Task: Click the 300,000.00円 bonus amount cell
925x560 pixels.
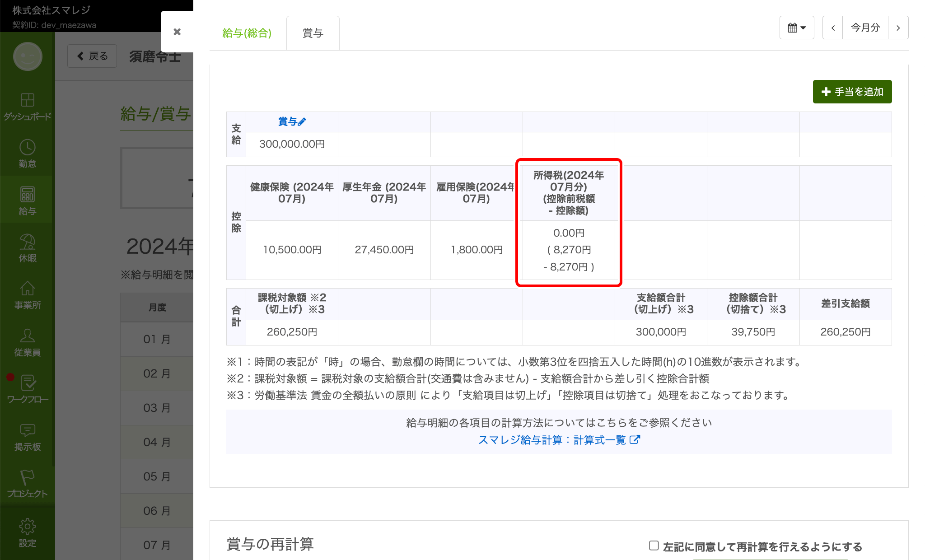Action: click(x=292, y=144)
